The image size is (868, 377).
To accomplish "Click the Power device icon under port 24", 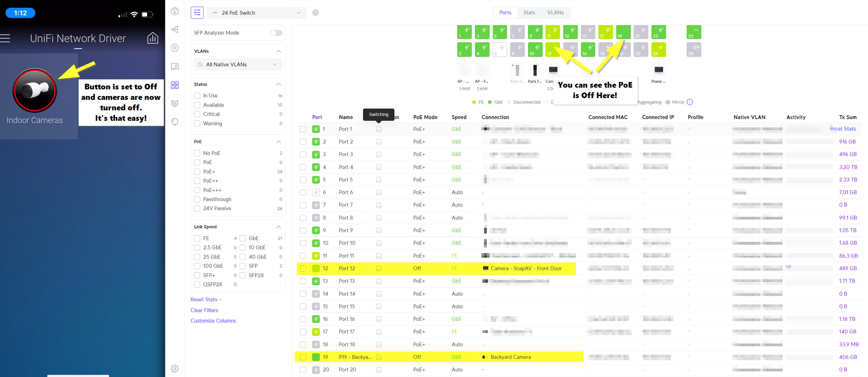I will coord(658,70).
